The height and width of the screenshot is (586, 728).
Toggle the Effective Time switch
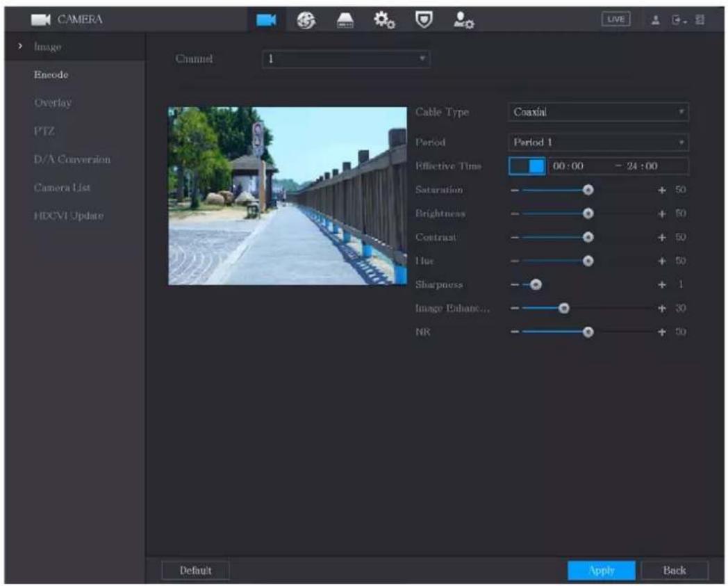[527, 166]
